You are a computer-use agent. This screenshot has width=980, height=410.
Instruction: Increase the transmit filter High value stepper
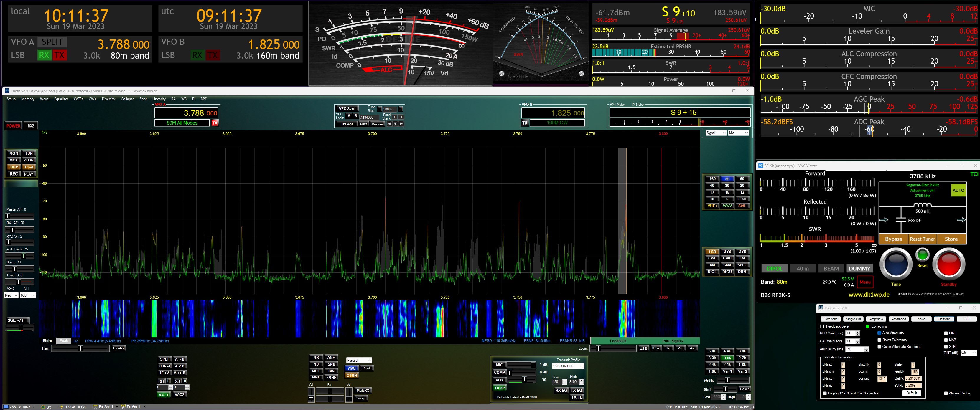[582, 381]
